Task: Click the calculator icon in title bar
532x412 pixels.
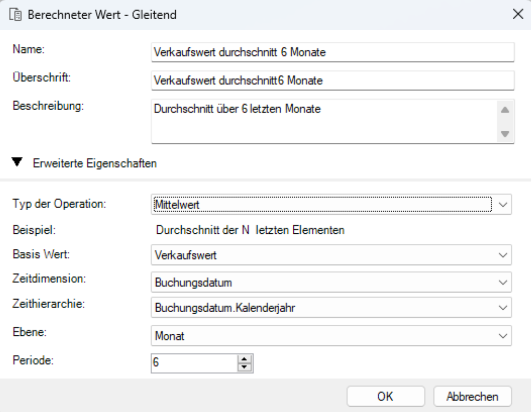Action: pos(15,15)
